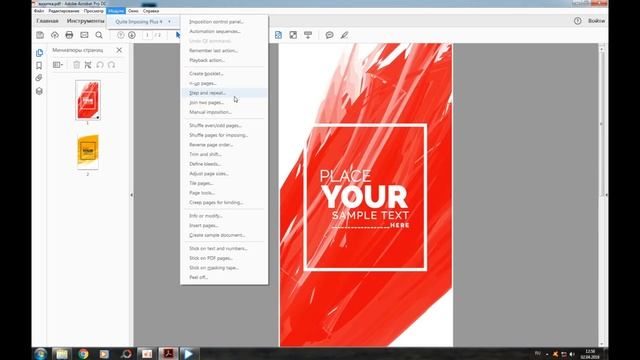Click the add comment speech bubble icon
The height and width of the screenshot is (360, 640).
329,35
